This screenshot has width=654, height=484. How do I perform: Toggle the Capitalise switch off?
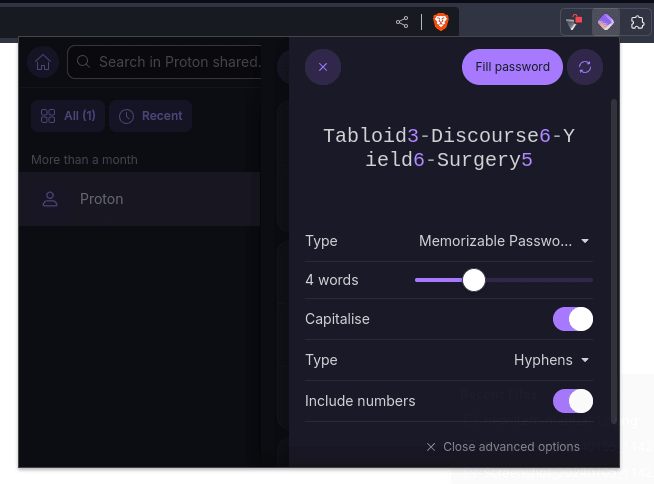[x=573, y=319]
